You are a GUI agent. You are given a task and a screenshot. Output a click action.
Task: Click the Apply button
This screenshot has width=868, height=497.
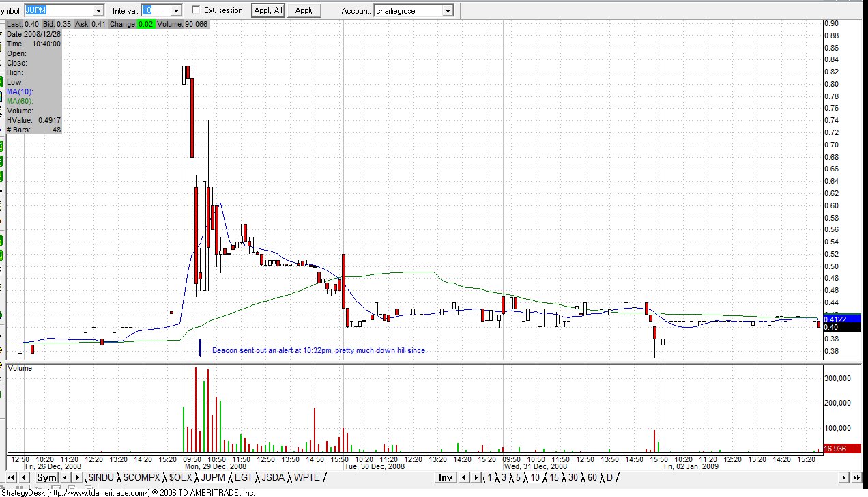pos(304,10)
